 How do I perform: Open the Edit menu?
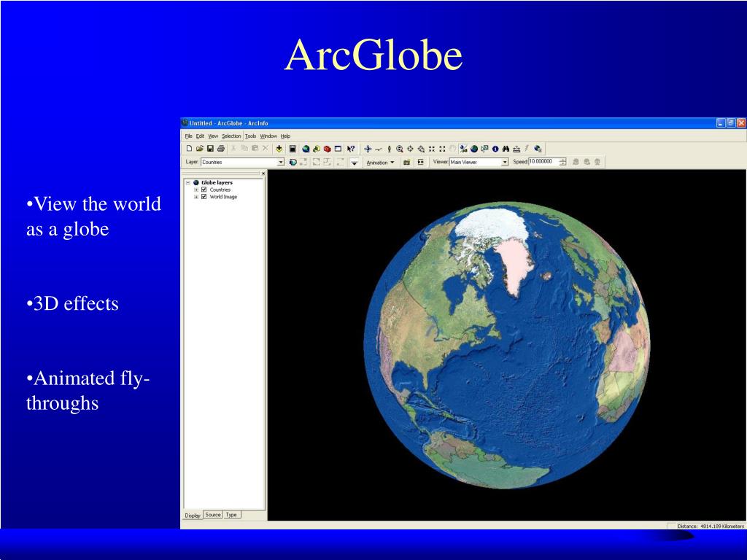coord(200,136)
